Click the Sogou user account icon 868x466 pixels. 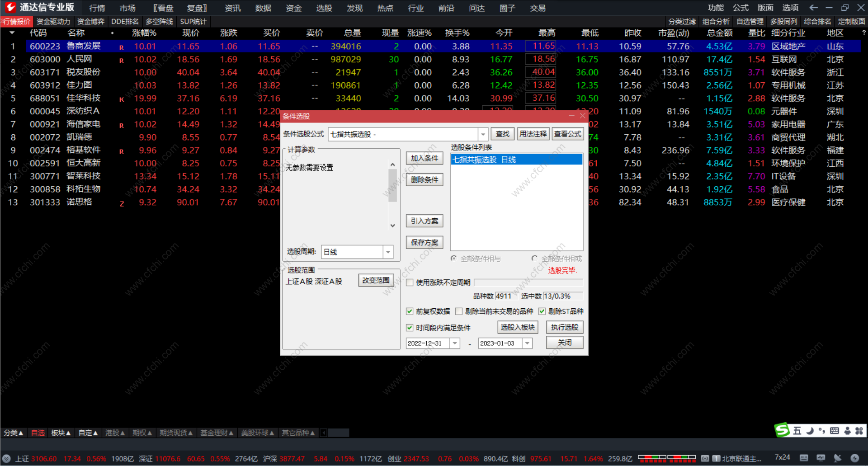point(847,431)
